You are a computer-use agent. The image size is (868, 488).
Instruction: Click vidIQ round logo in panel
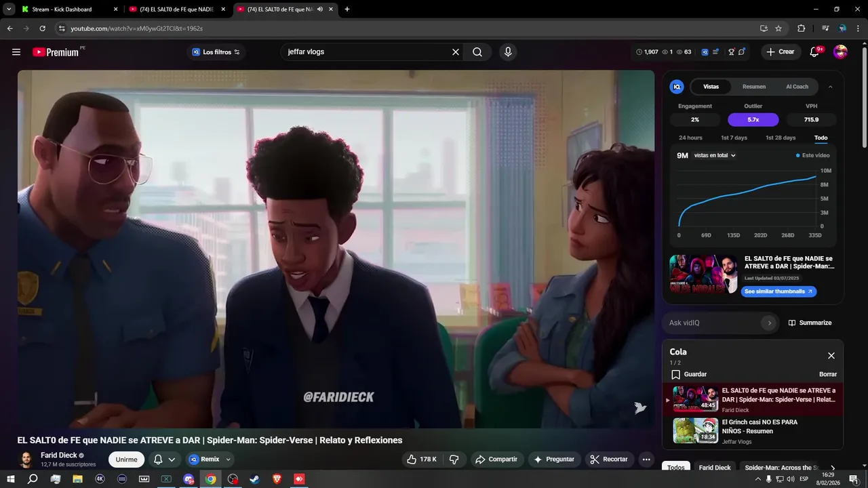(677, 87)
